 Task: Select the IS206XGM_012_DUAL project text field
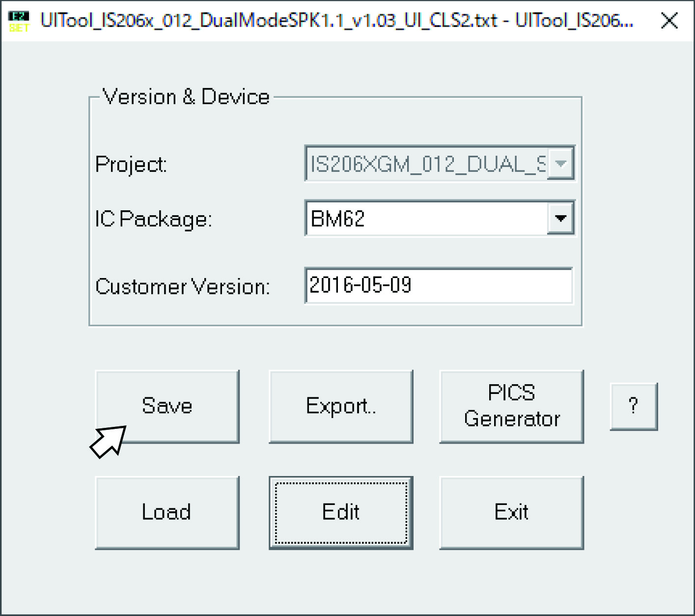tap(426, 164)
